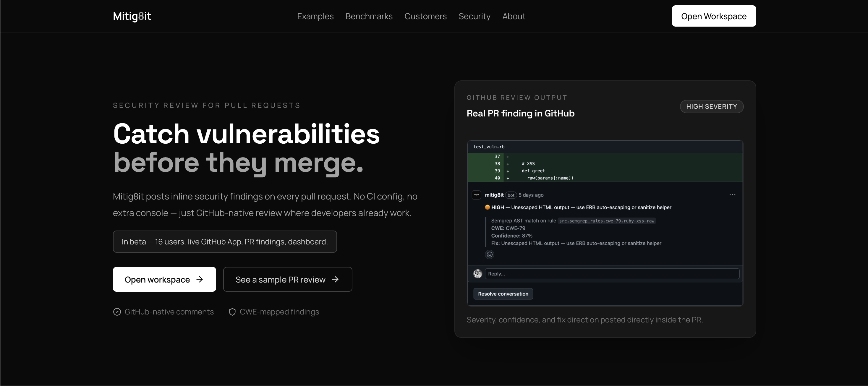Click the arrow icon inside Open workspace button
The width and height of the screenshot is (868, 386).
[x=200, y=279]
